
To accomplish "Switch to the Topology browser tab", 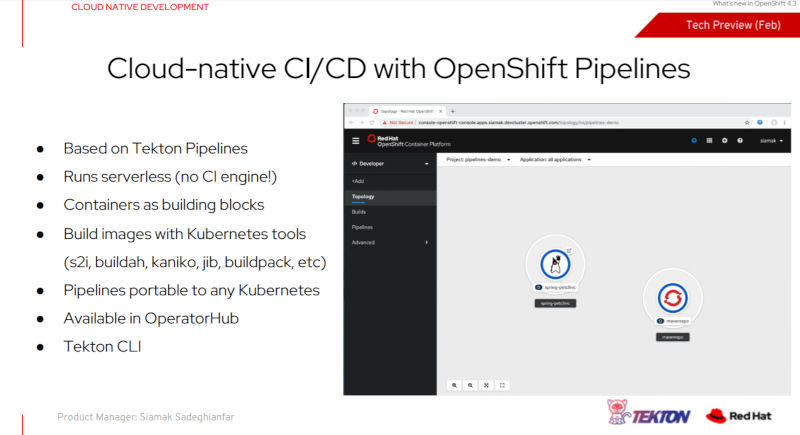I will (x=407, y=111).
